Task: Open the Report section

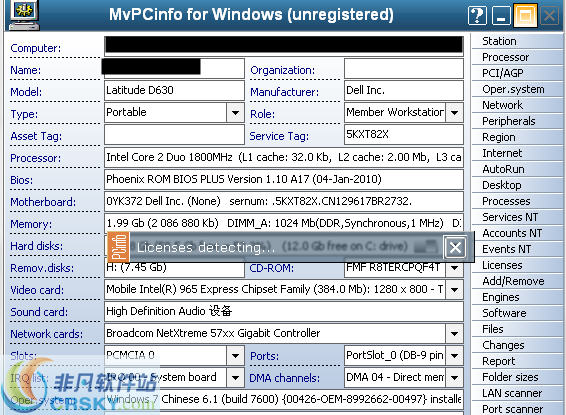Action: (517, 361)
